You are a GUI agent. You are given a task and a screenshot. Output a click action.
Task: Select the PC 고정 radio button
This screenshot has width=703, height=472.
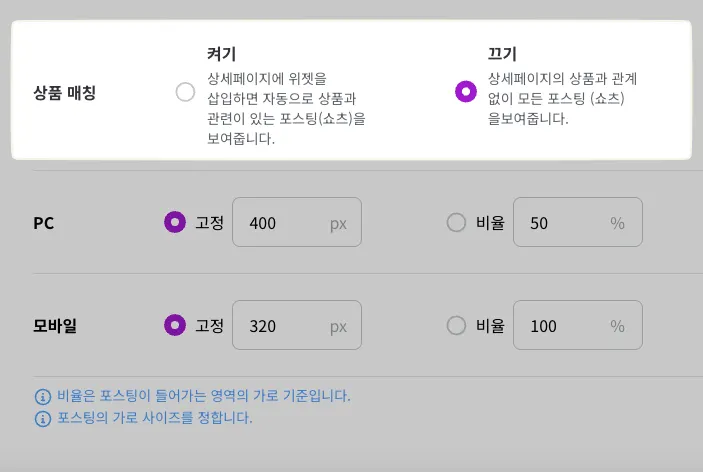tap(175, 222)
